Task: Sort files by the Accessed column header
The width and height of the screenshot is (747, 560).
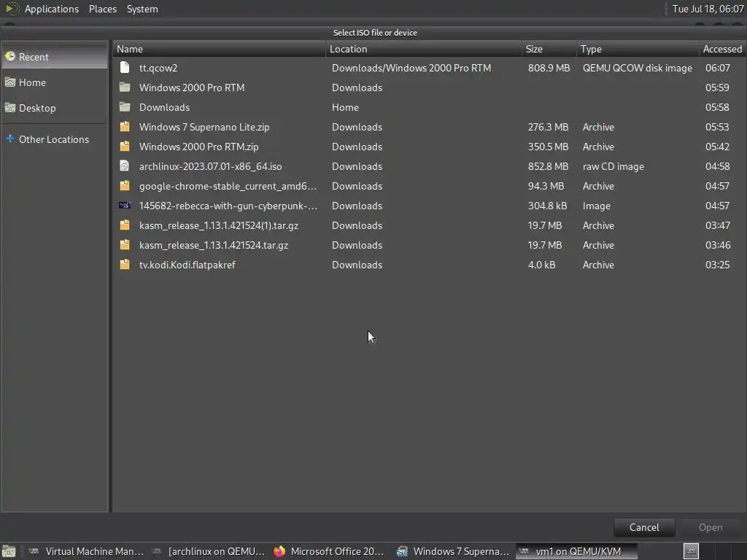Action: pos(722,49)
